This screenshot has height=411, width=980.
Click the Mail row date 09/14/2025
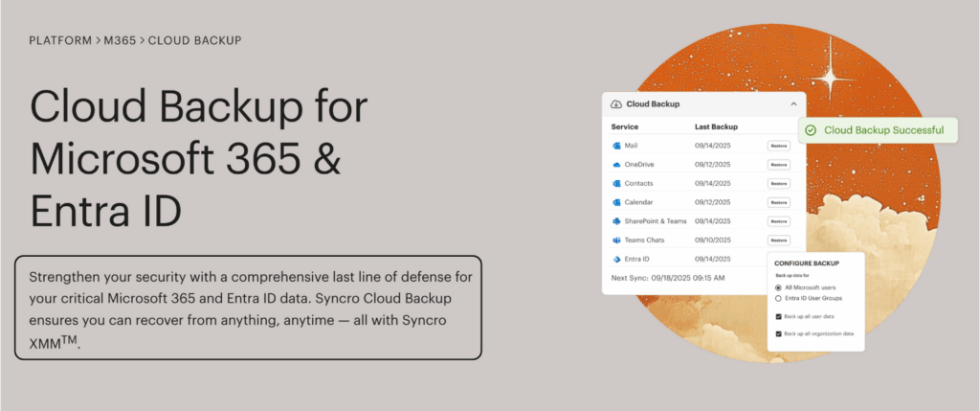[712, 146]
